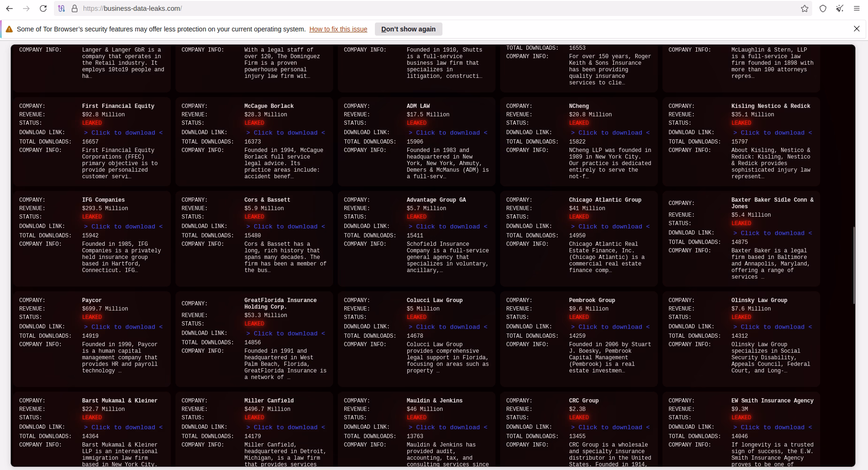Click download link for IFG Companies

point(123,227)
